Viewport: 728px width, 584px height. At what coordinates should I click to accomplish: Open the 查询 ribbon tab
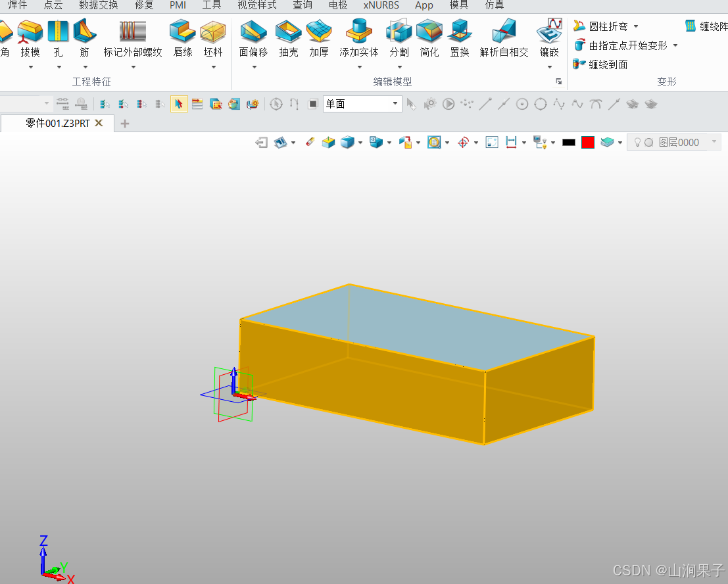pos(303,5)
